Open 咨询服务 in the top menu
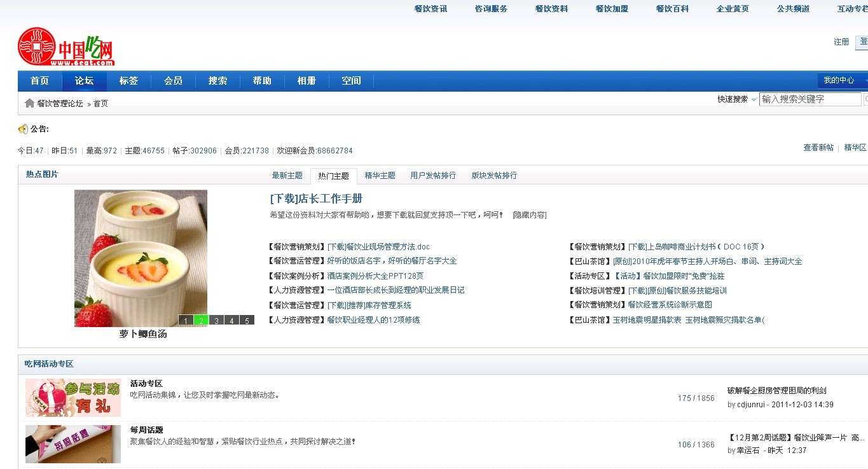 (491, 9)
